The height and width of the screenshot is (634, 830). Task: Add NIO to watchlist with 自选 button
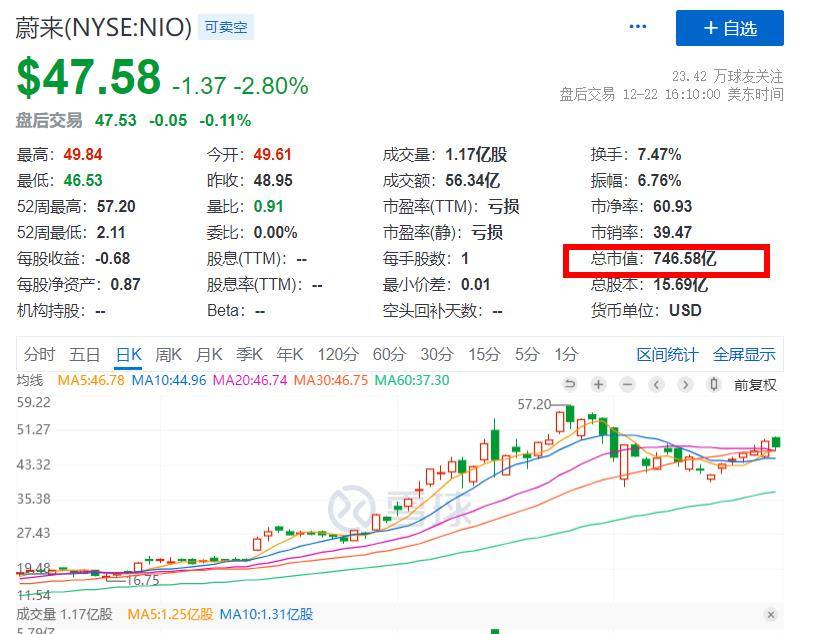[x=729, y=28]
